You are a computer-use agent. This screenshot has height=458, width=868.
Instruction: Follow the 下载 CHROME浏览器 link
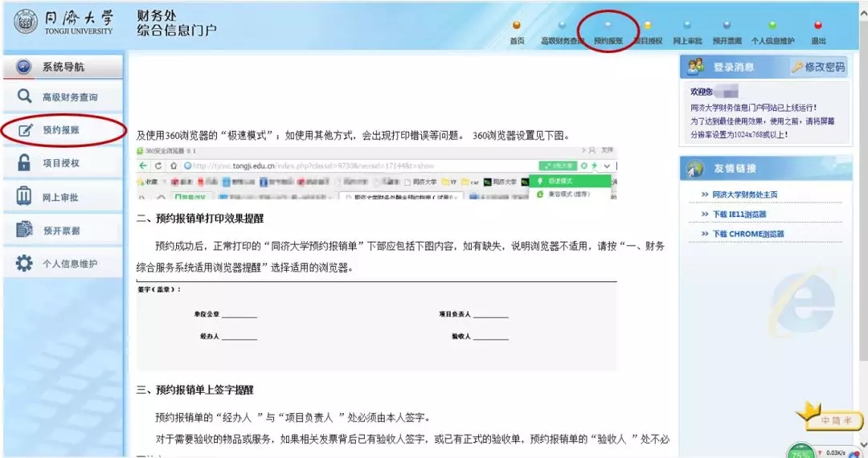click(x=747, y=234)
